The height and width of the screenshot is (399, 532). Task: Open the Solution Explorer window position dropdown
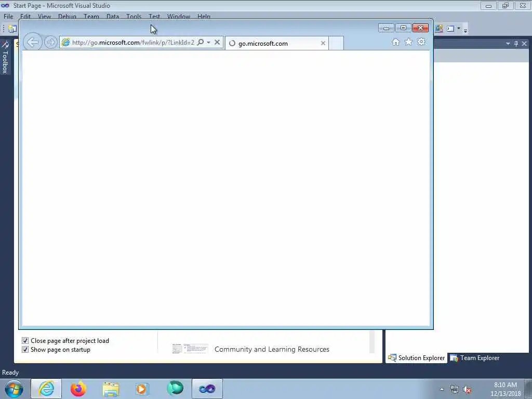pyautogui.click(x=508, y=44)
